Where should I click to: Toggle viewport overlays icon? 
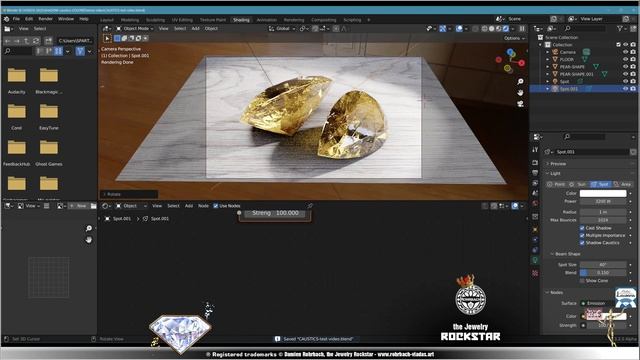coord(459,29)
